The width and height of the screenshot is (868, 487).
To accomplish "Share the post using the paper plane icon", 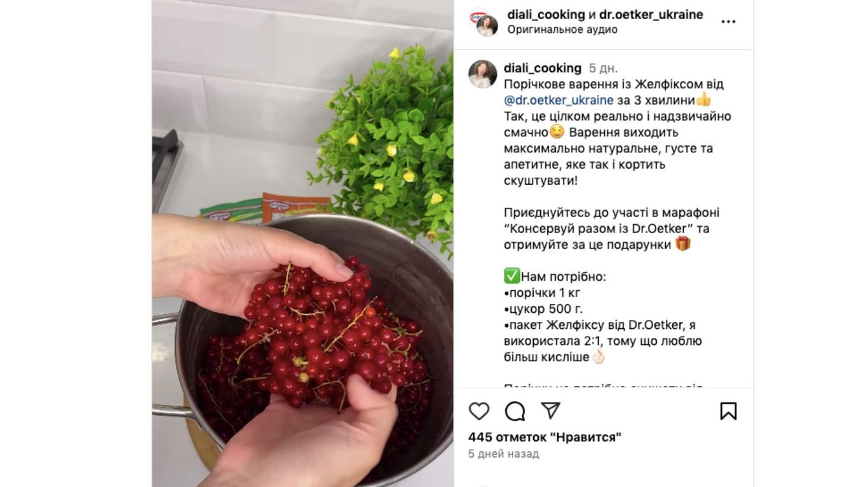I will [550, 411].
